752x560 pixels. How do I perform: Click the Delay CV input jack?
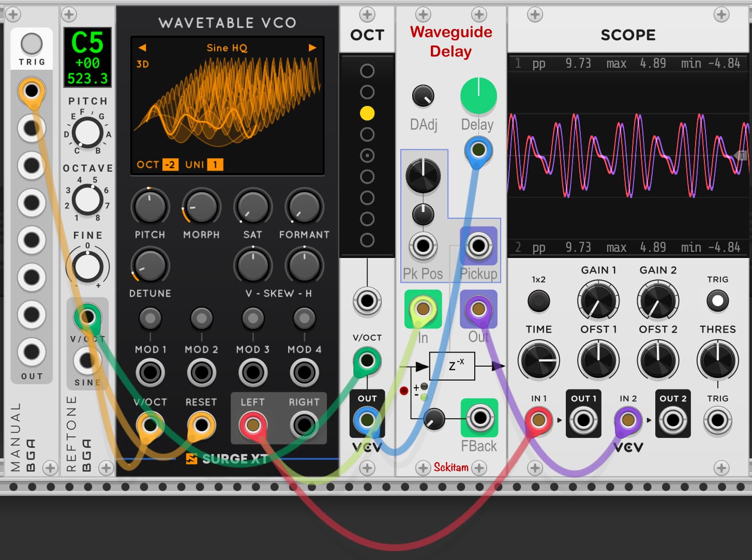478,150
